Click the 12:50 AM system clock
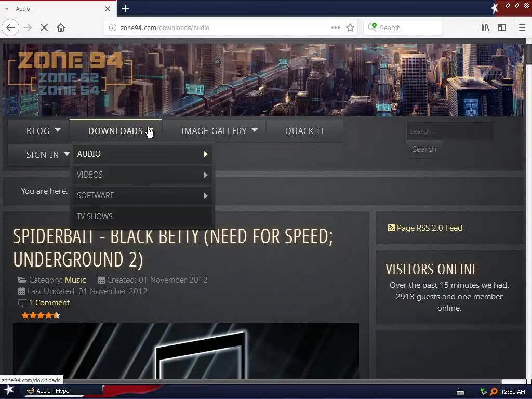Screen dimensions: 532x399 tap(513, 392)
